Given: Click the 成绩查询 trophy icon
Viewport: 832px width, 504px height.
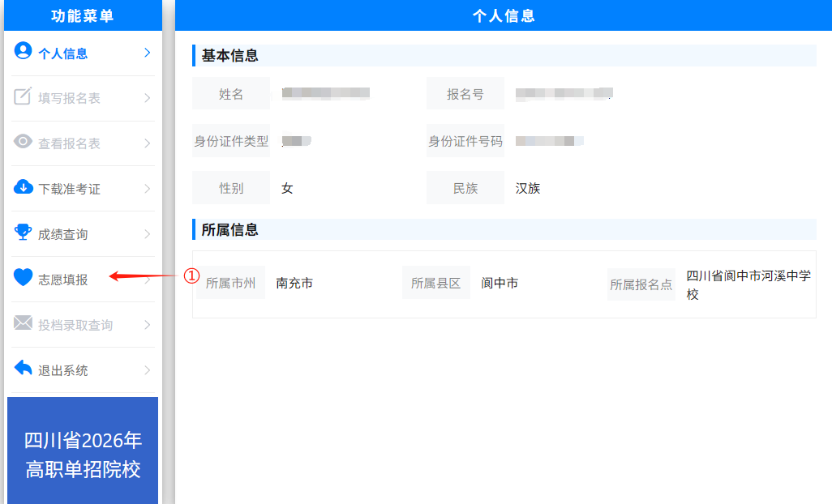Looking at the screenshot, I should coord(22,233).
